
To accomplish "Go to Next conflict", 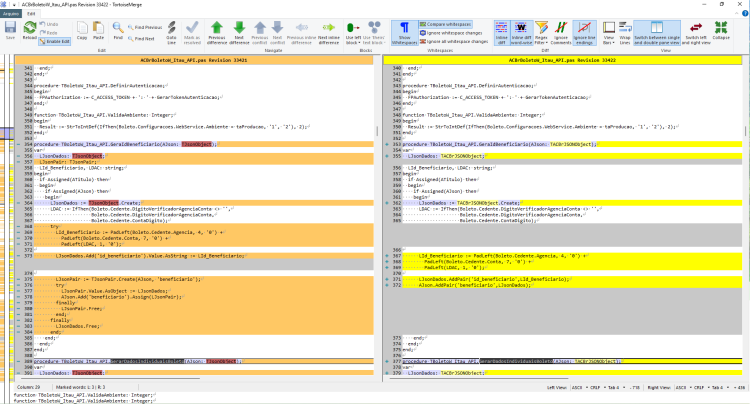I will tap(277, 33).
